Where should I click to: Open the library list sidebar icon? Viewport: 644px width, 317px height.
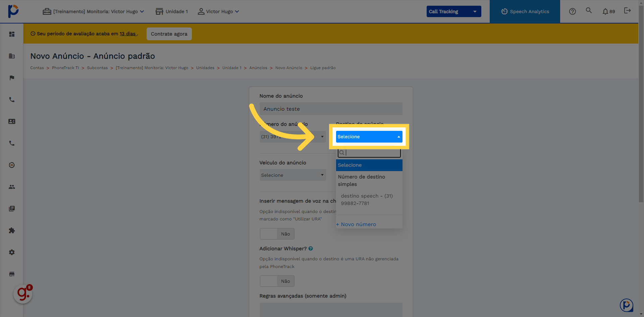coord(12,209)
